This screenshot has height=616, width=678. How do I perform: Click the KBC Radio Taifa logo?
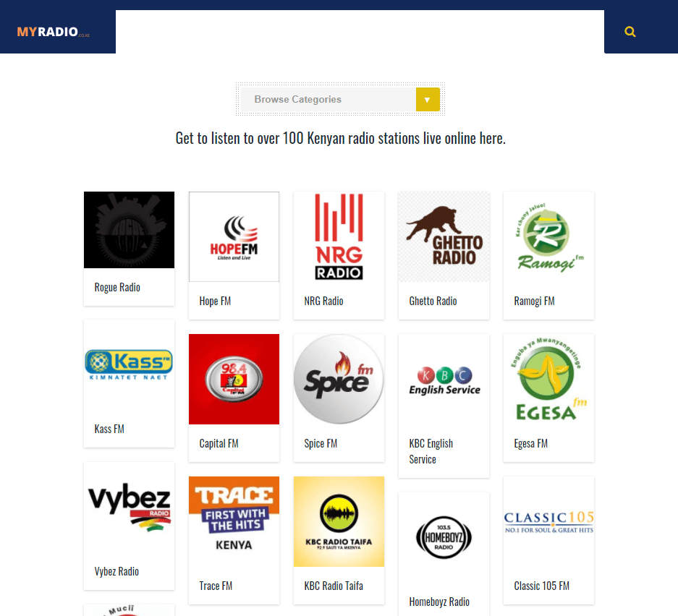click(339, 521)
